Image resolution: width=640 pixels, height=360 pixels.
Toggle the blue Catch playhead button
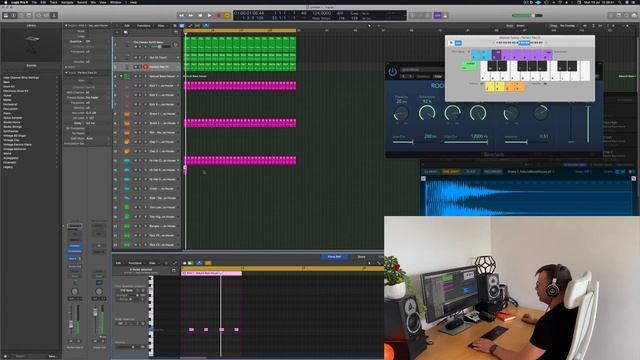pos(206,26)
